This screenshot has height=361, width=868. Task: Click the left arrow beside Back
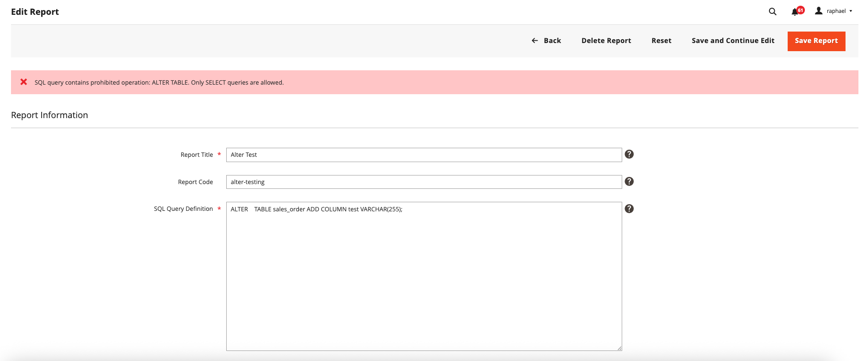pyautogui.click(x=535, y=41)
